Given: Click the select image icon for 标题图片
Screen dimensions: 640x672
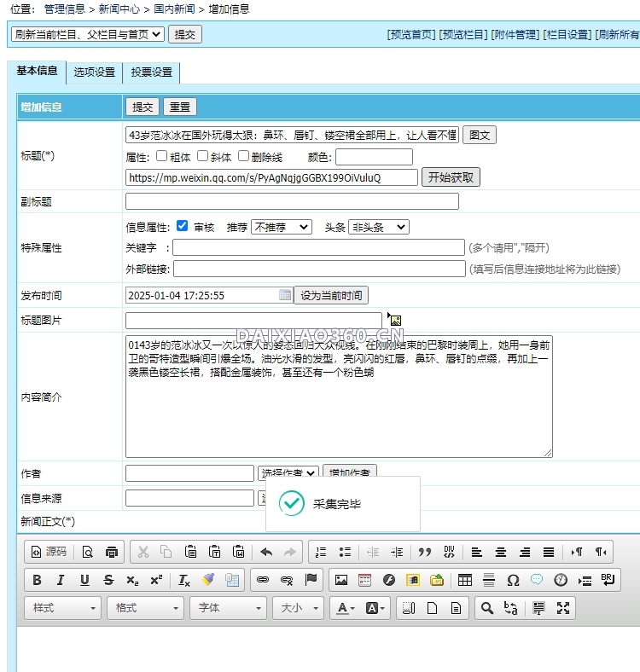Looking at the screenshot, I should 394,320.
